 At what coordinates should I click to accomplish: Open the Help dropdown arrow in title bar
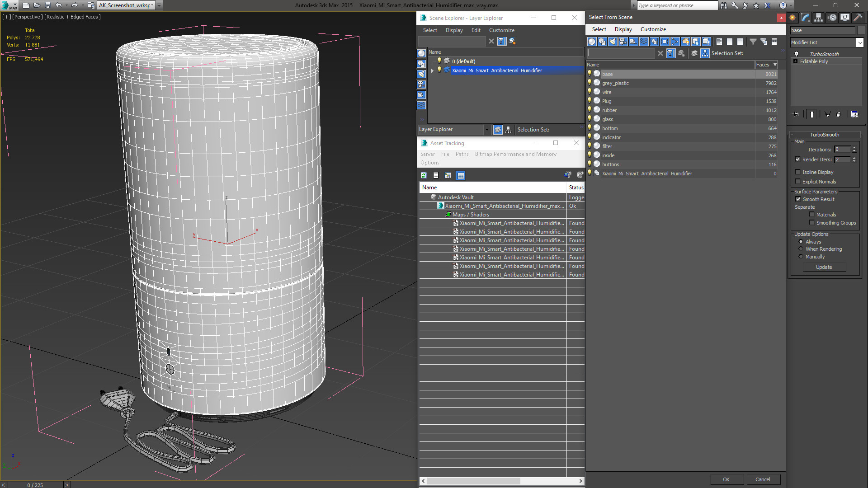tap(791, 5)
